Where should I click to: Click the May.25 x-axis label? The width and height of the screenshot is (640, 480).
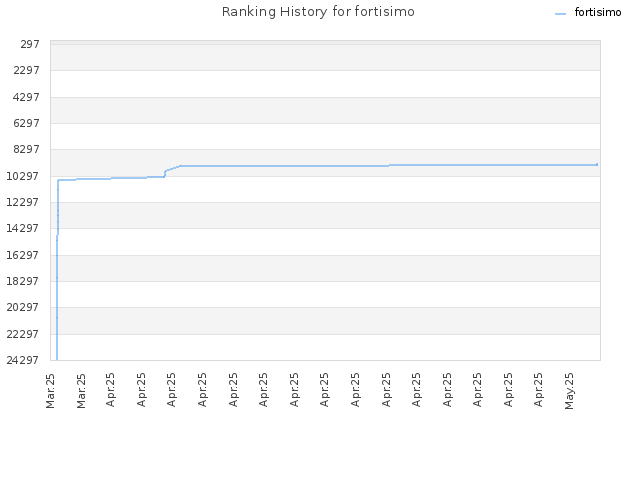[569, 391]
